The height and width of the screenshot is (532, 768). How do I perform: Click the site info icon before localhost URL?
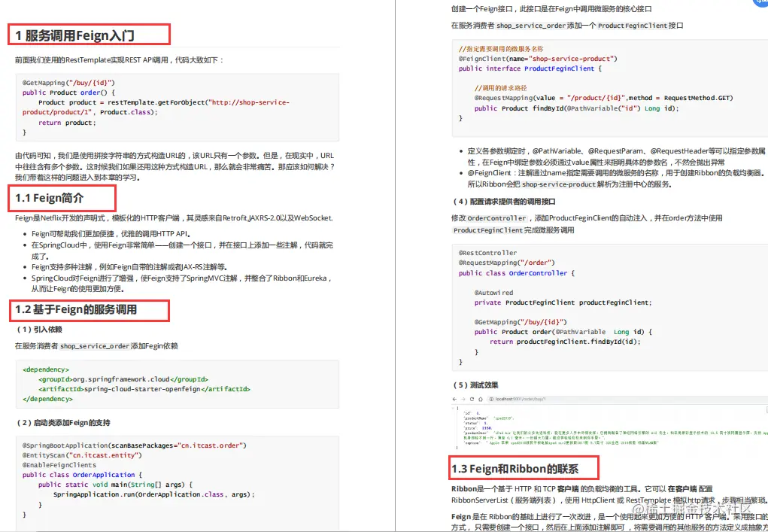click(x=491, y=400)
